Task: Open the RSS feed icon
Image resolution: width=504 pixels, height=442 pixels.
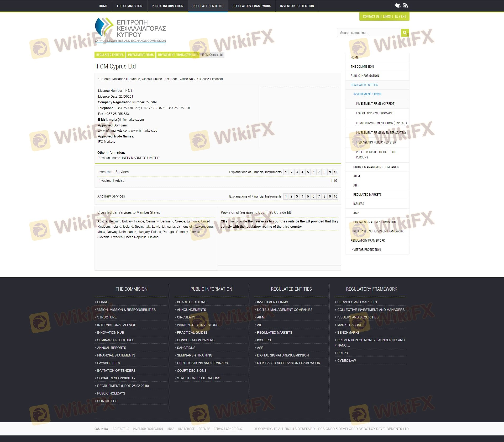Action: pos(406,5)
